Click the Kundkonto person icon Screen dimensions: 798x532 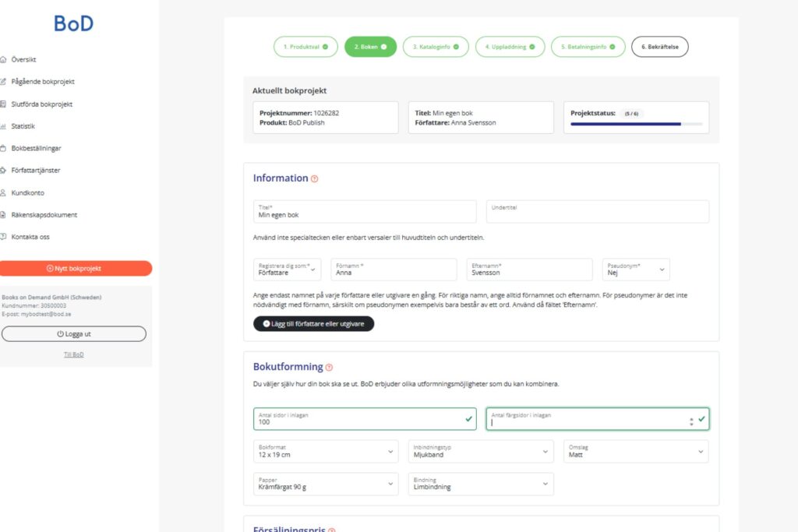3,192
